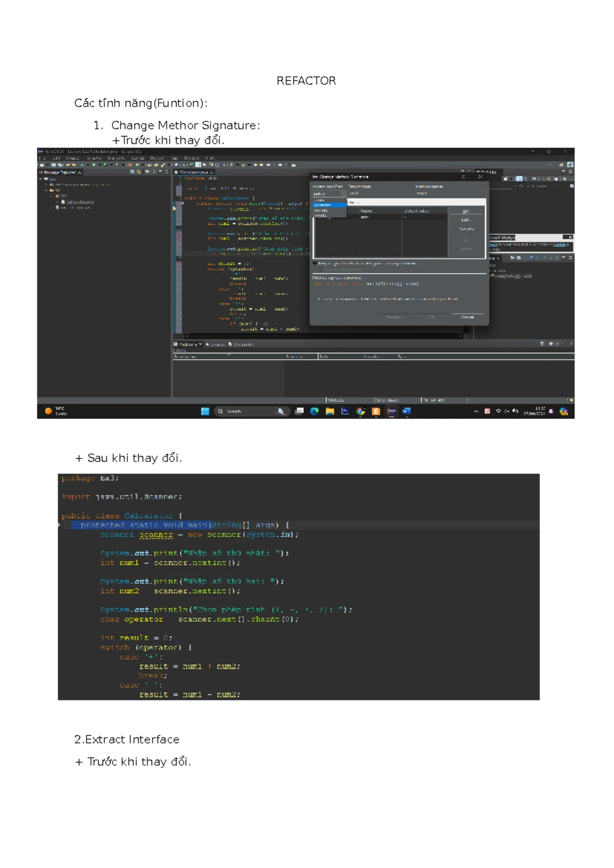The image size is (614, 868).
Task: Open the File menu in Eclipse
Action: click(x=42, y=158)
